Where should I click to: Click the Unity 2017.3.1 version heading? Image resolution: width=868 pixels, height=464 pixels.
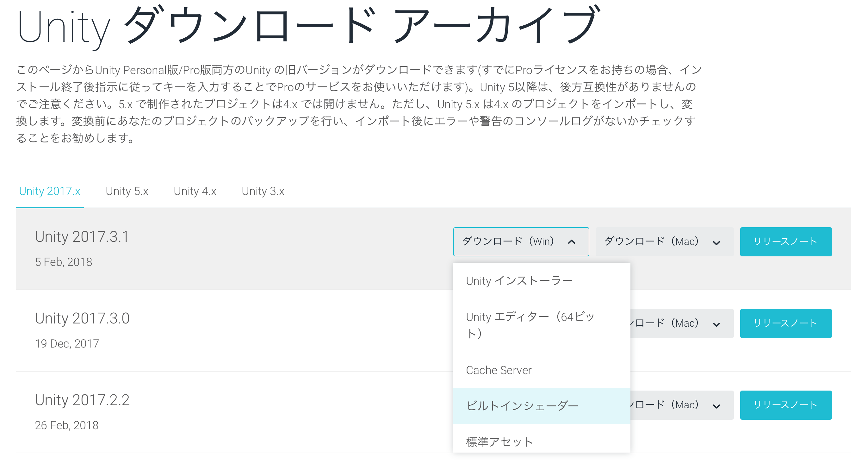[x=81, y=236]
